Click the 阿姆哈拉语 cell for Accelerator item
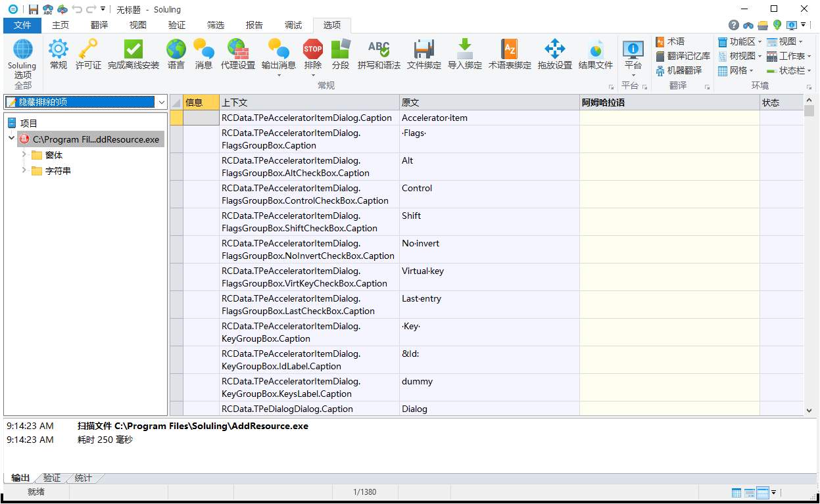This screenshot has width=820, height=504. coord(669,118)
